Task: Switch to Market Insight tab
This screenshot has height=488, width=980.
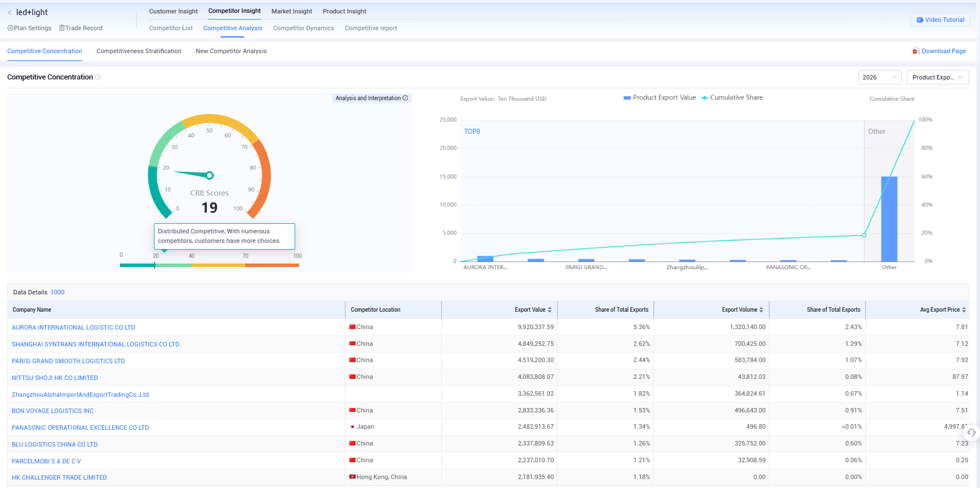Action: [x=292, y=11]
